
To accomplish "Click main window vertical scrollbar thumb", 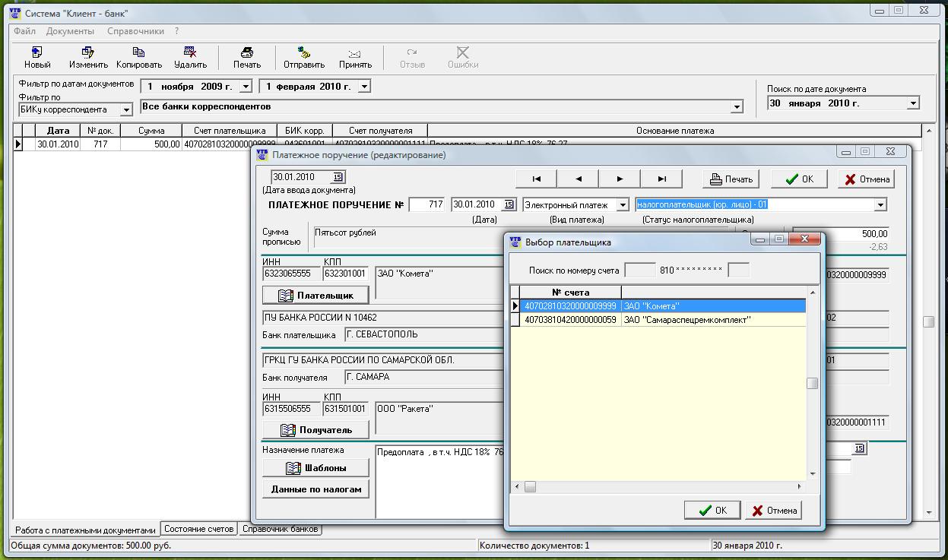I will pyautogui.click(x=928, y=322).
